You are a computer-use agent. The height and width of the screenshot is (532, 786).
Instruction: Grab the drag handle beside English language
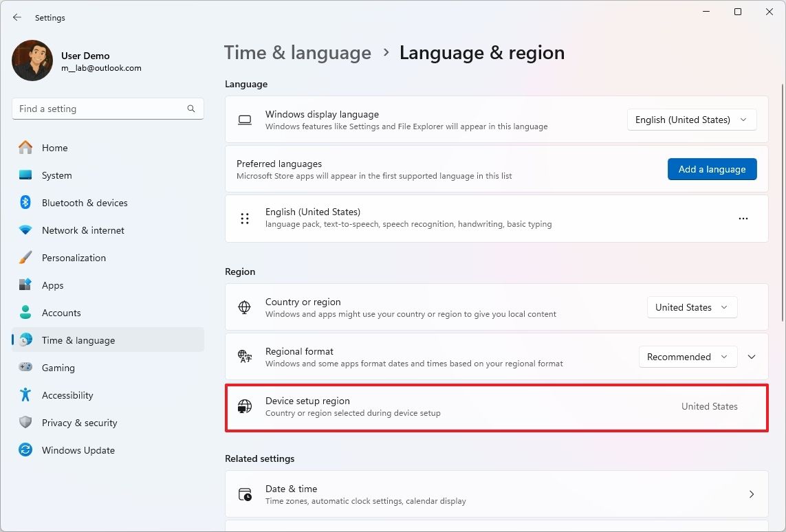click(245, 219)
